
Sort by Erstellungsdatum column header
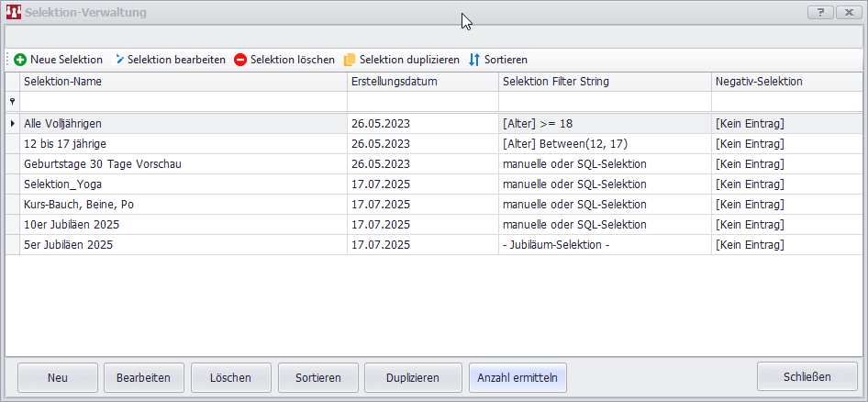click(x=422, y=82)
